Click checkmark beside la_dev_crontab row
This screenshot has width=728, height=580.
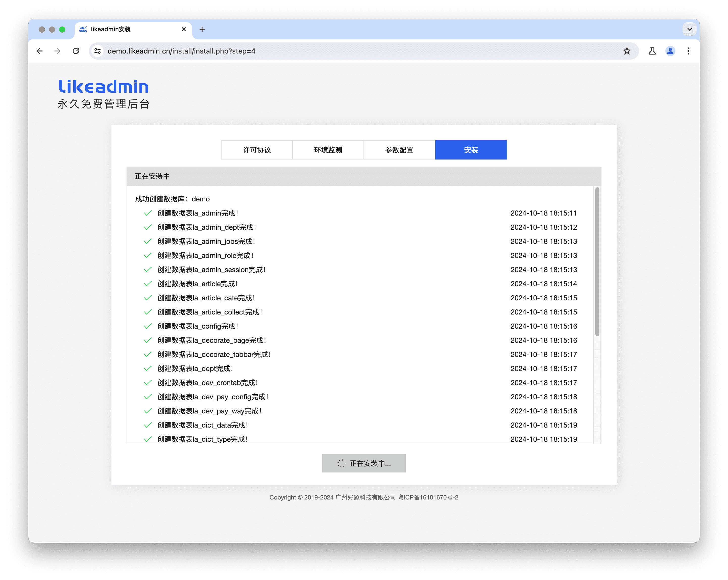pos(148,383)
